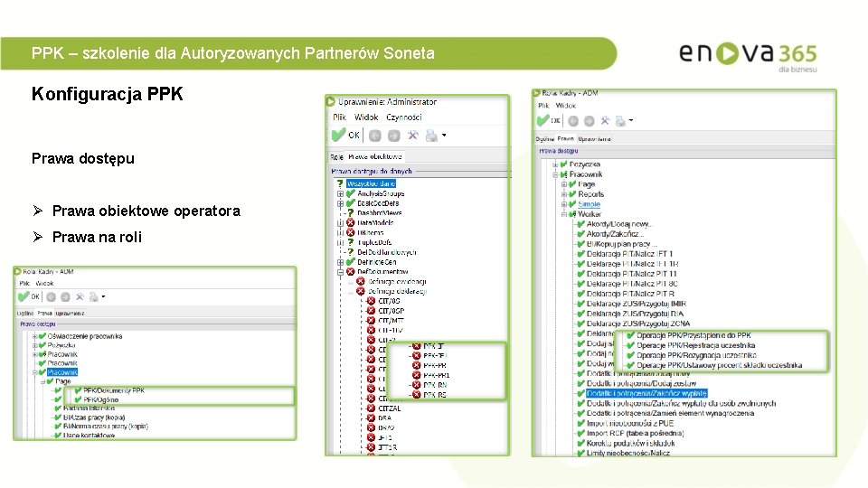
Task: Click printer icon in Uprawnienie: Administrator toolbar
Action: 431,136
